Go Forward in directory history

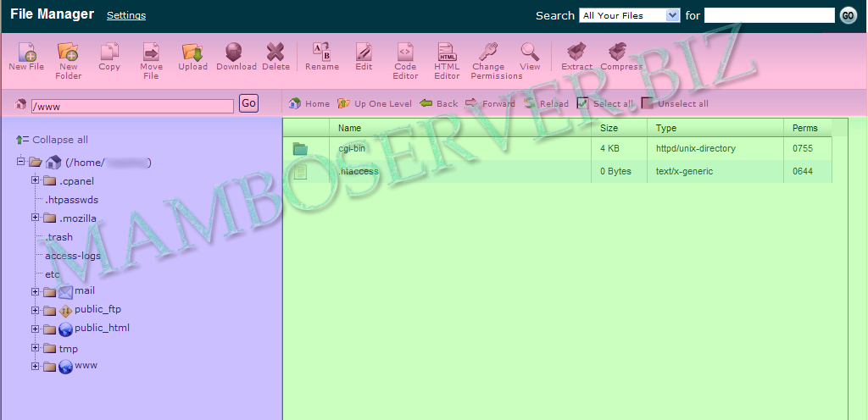490,103
